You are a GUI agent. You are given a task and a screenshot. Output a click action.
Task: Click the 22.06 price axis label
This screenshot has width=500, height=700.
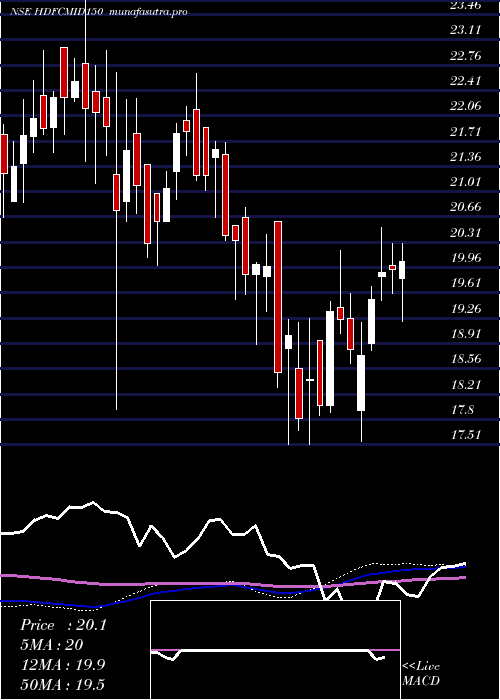(x=466, y=106)
